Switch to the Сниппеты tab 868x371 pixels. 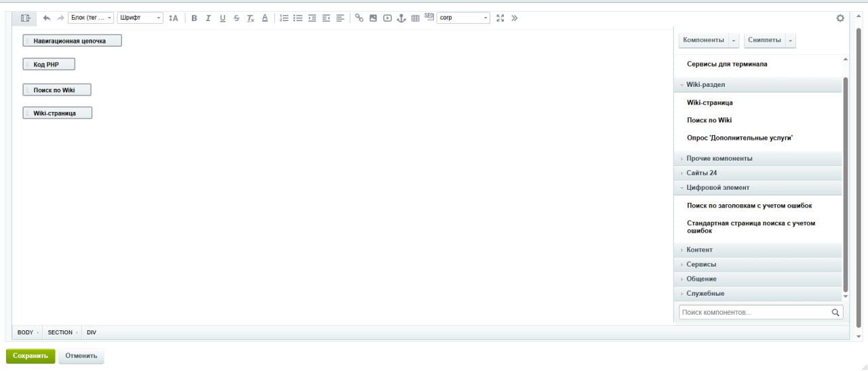tap(764, 40)
